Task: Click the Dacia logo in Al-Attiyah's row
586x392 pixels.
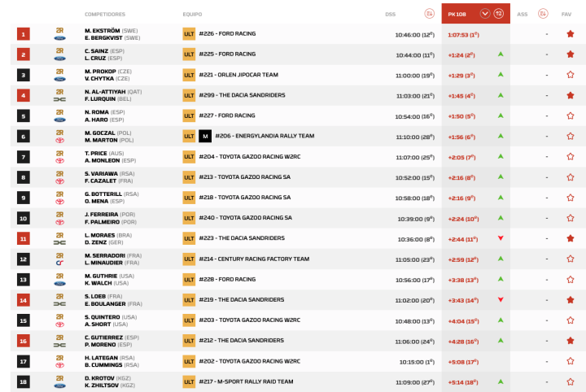Action: [59, 99]
